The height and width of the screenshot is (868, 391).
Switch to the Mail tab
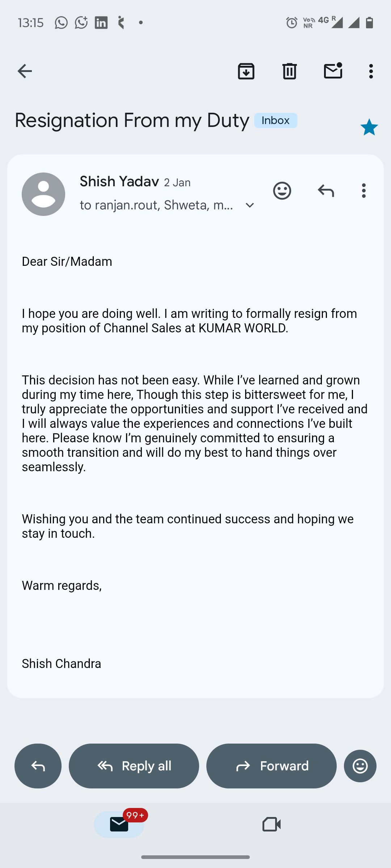[x=119, y=824]
